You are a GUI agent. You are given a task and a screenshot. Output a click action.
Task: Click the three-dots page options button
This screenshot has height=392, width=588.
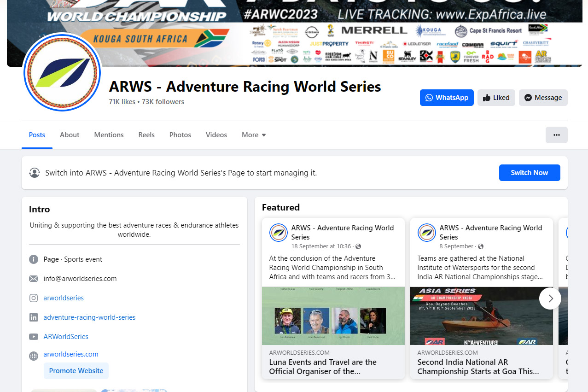point(556,135)
